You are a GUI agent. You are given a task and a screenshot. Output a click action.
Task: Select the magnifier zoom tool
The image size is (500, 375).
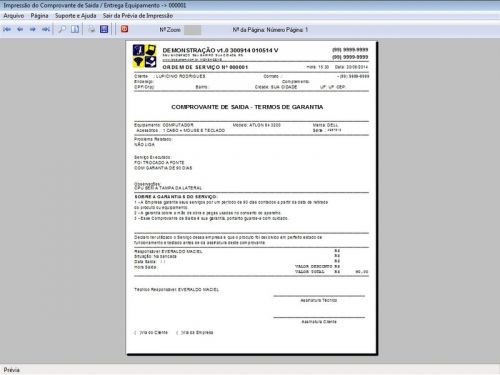(62, 29)
